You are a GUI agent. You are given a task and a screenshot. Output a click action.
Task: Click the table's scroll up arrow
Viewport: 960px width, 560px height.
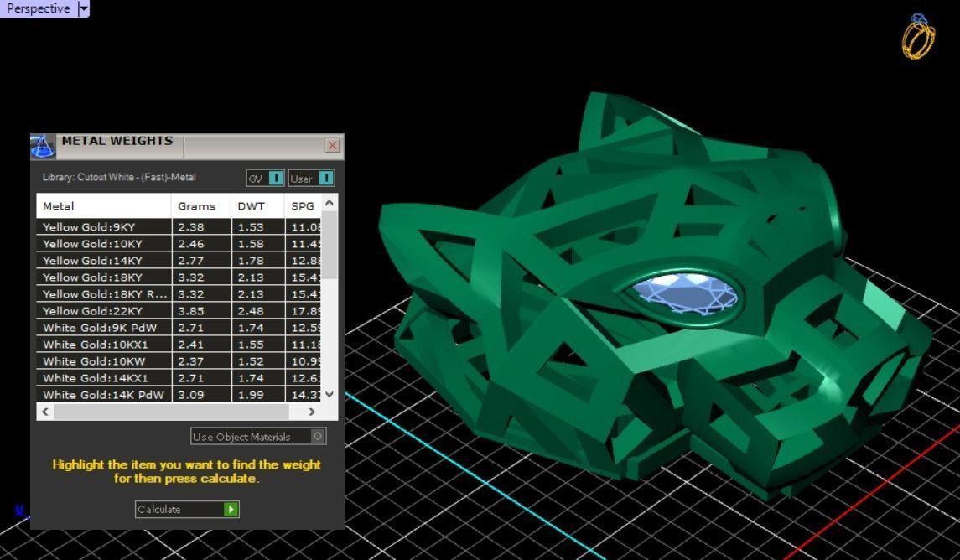tap(330, 203)
